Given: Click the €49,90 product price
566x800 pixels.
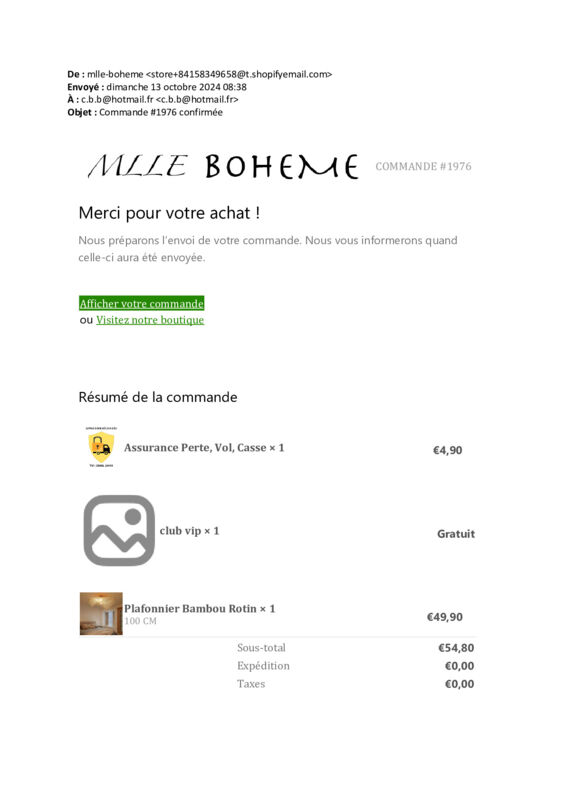Looking at the screenshot, I should (x=445, y=617).
